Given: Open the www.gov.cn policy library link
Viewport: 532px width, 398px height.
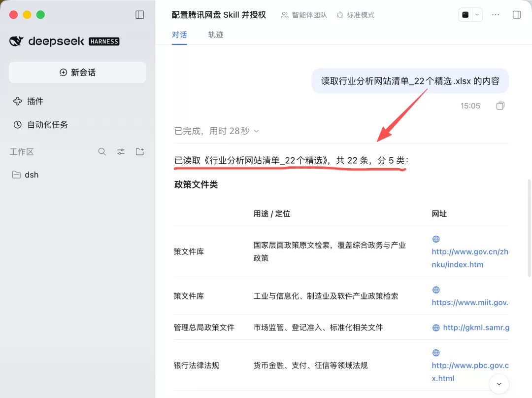Looking at the screenshot, I should pyautogui.click(x=470, y=258).
